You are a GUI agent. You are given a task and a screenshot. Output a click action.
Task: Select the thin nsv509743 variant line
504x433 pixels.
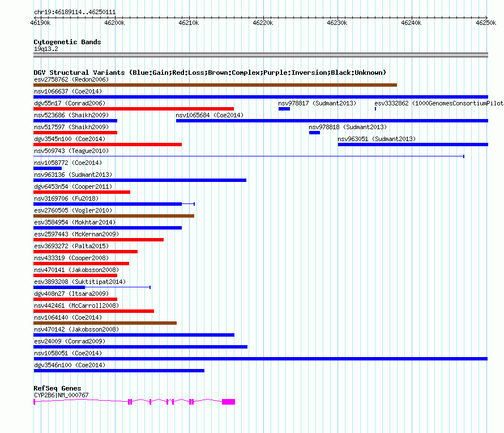[x=249, y=156]
